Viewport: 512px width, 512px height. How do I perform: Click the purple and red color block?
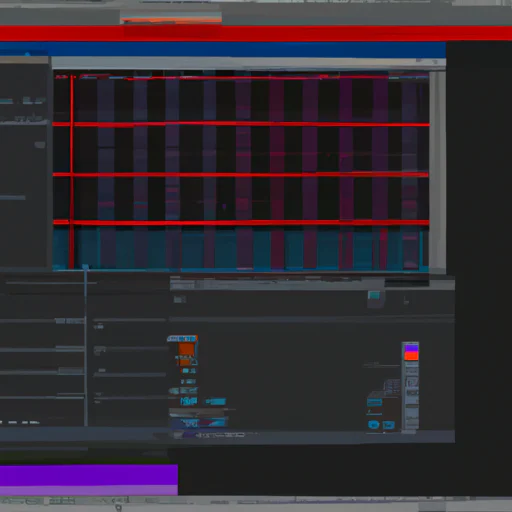411,353
